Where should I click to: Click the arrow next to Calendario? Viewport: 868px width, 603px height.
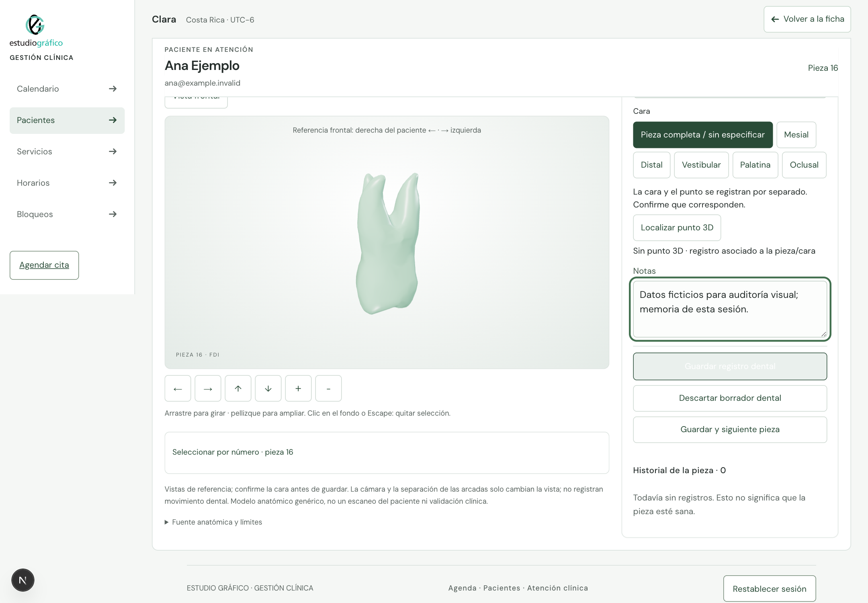[113, 89]
